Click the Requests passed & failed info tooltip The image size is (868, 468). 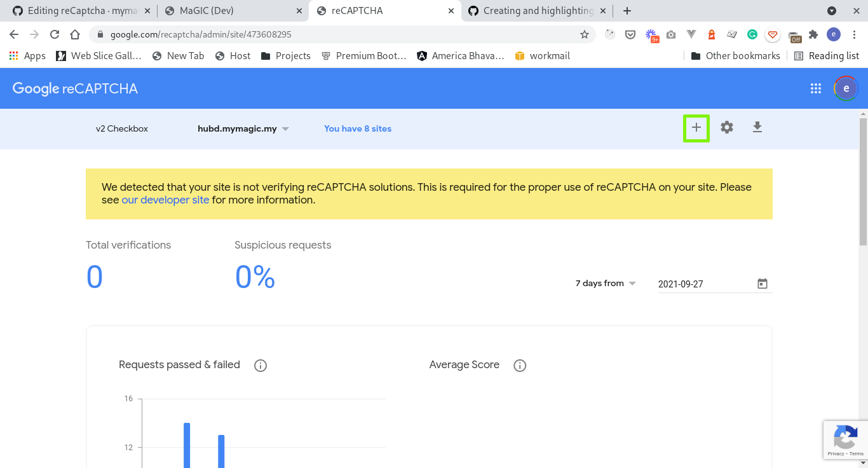[260, 365]
